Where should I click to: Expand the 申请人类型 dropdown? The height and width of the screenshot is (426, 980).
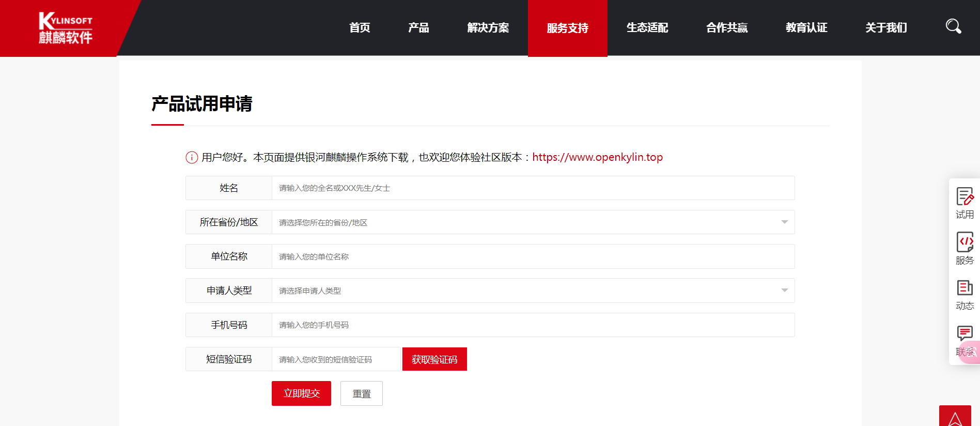[533, 291]
